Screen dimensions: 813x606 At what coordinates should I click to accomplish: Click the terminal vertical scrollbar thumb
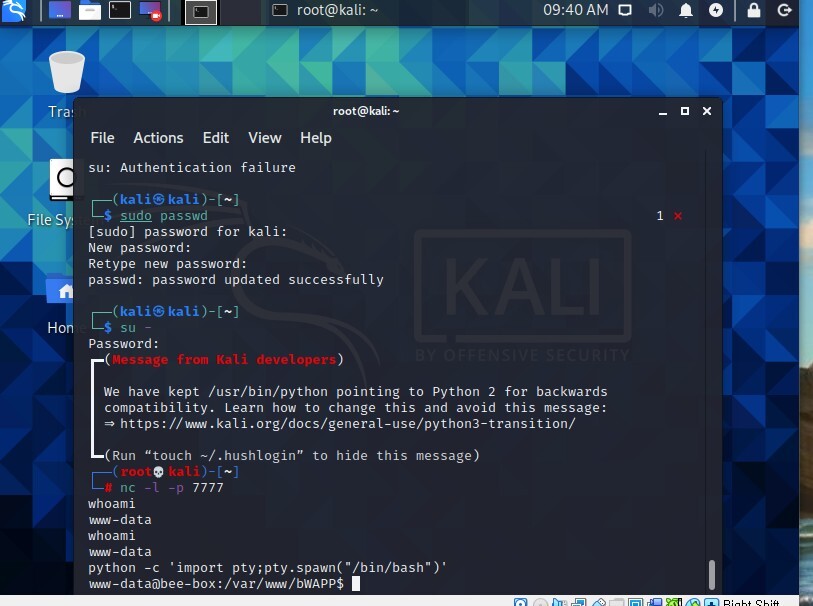pyautogui.click(x=712, y=574)
